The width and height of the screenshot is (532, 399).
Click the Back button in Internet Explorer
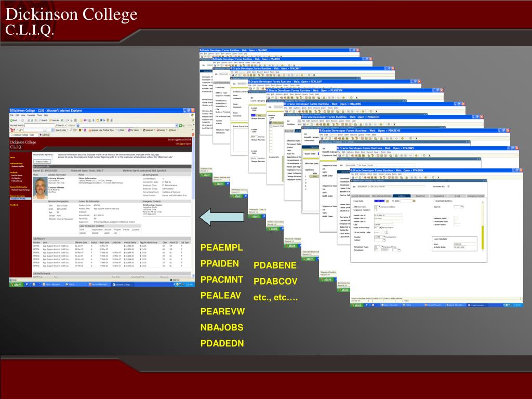click(14, 120)
